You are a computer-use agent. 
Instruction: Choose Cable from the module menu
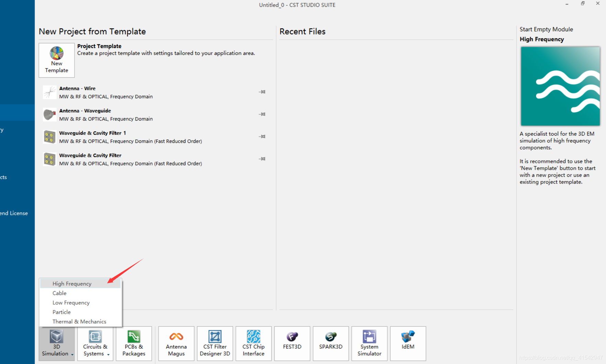click(80, 293)
